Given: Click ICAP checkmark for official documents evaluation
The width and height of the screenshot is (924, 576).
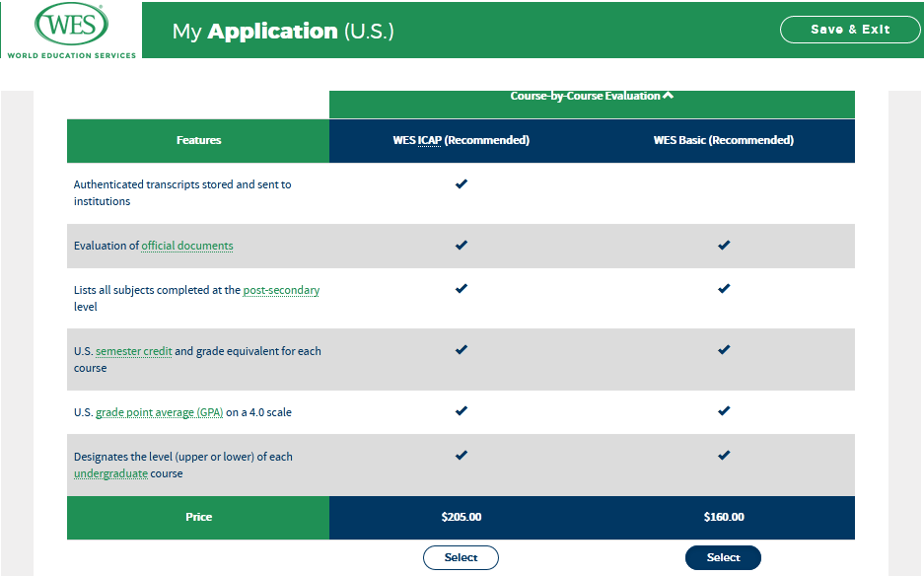Looking at the screenshot, I should [x=461, y=246].
